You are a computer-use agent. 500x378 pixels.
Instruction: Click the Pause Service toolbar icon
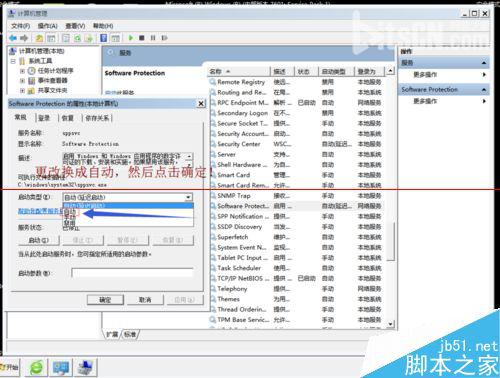[x=153, y=38]
